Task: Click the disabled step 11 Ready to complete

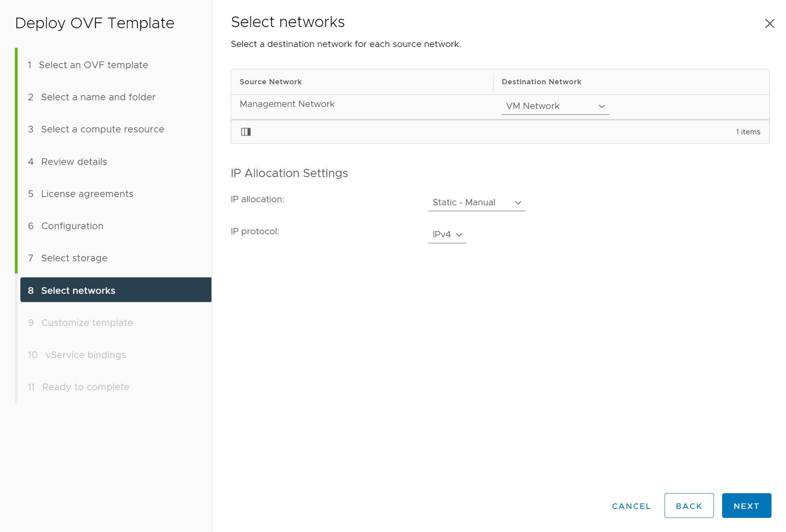Action: pos(78,387)
